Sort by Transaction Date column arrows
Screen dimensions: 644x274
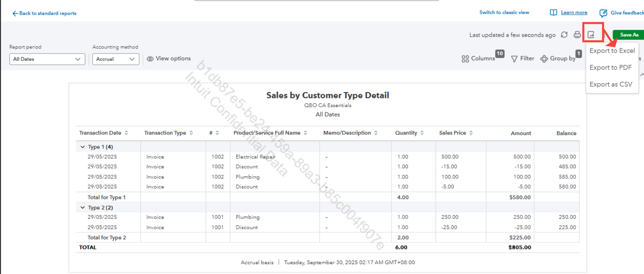point(126,133)
